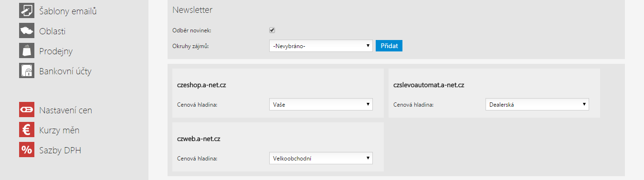The height and width of the screenshot is (180, 644).
Task: Open czeshop.a-net.cz Cenová hladina dropdown
Action: point(321,104)
